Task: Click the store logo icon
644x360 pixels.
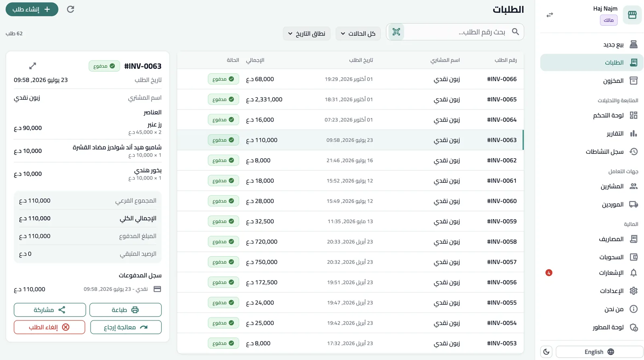Action: pyautogui.click(x=632, y=15)
